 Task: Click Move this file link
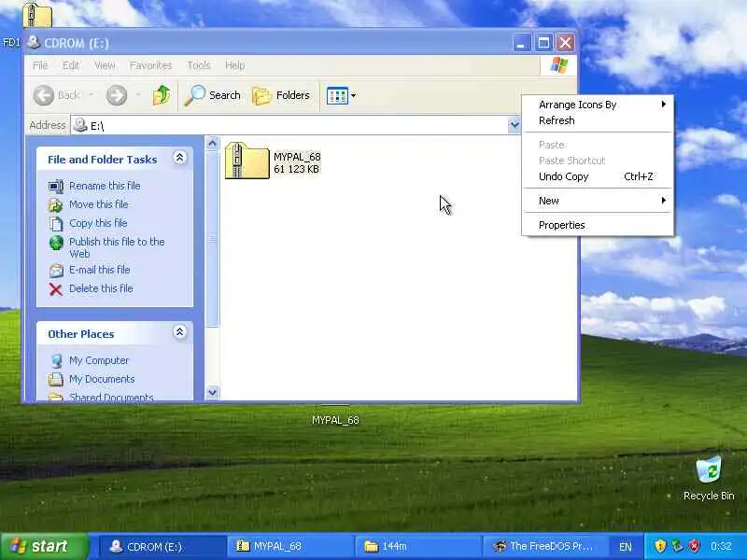(99, 204)
